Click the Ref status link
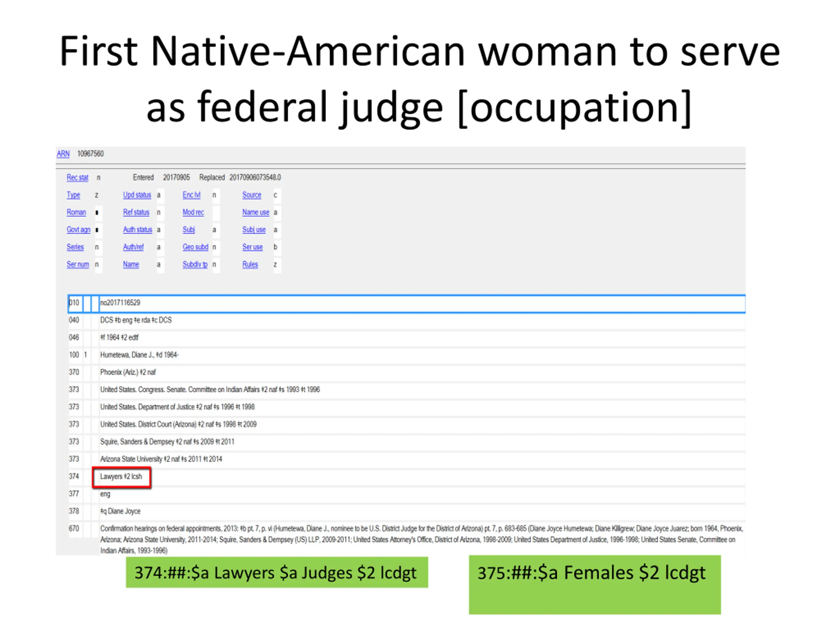 pyautogui.click(x=136, y=212)
